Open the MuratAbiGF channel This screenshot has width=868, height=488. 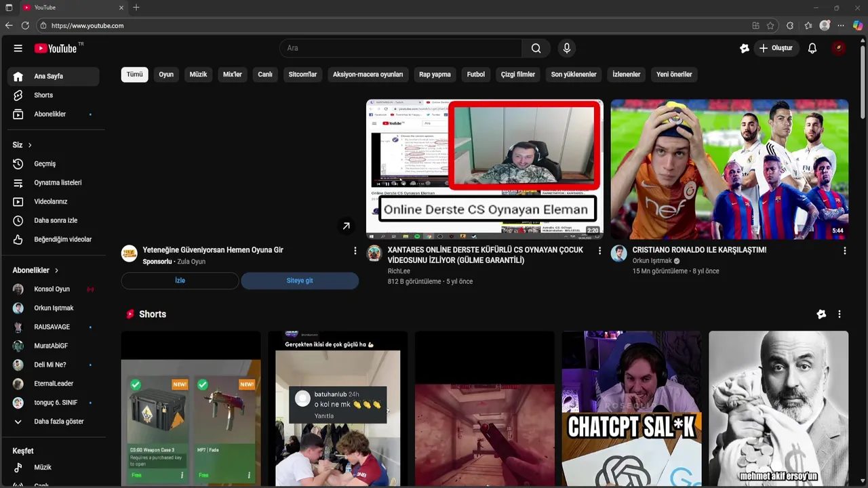[x=54, y=346]
